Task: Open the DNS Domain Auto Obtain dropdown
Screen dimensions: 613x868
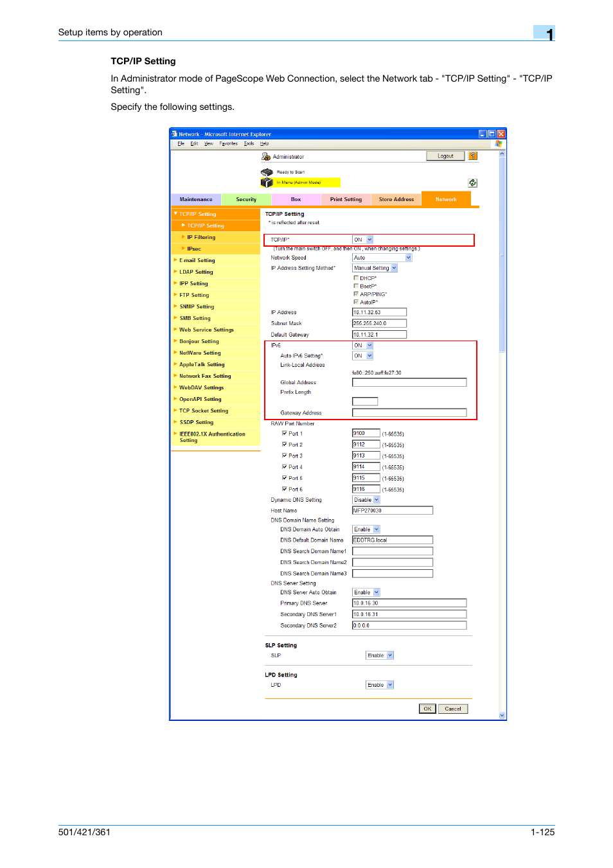Action: click(x=366, y=529)
